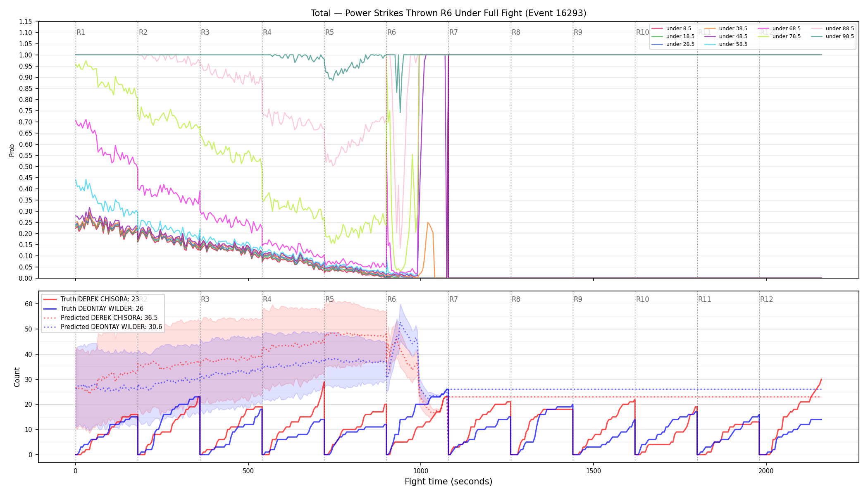Select 'Predicted DEREK CHISORA: 36.5' legend text

(109, 318)
